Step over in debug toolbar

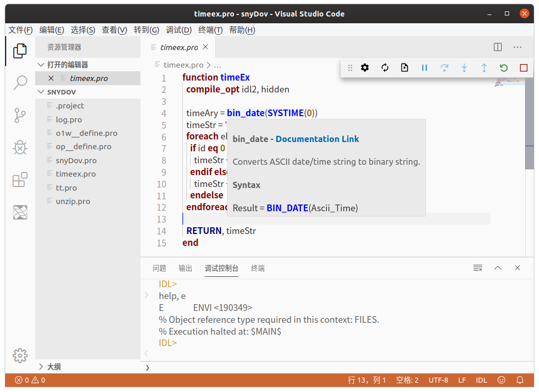tap(444, 68)
